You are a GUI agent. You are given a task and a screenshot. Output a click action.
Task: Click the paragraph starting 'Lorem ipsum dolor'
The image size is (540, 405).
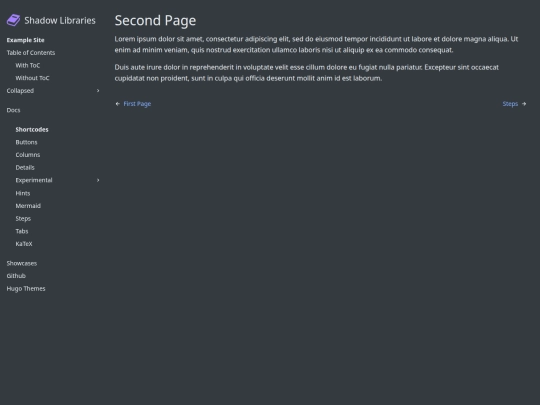pyautogui.click(x=316, y=44)
